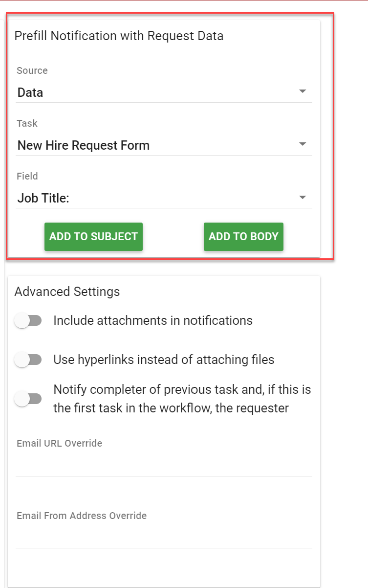Click the Source field label
Viewport: 368px width, 588px height.
point(32,70)
